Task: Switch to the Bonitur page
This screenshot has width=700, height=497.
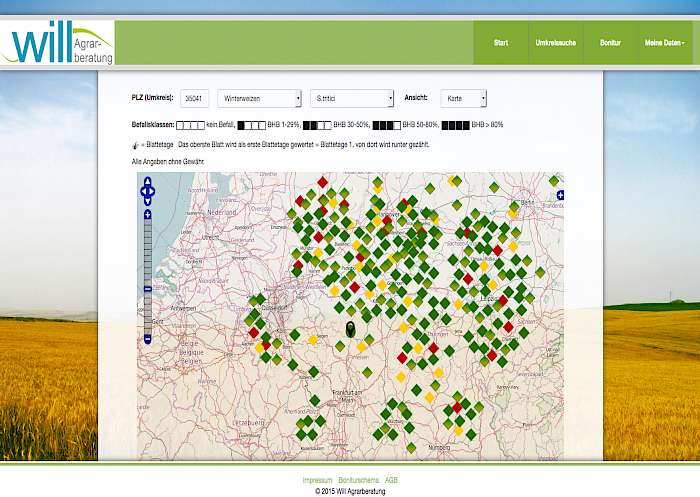Action: (x=609, y=43)
